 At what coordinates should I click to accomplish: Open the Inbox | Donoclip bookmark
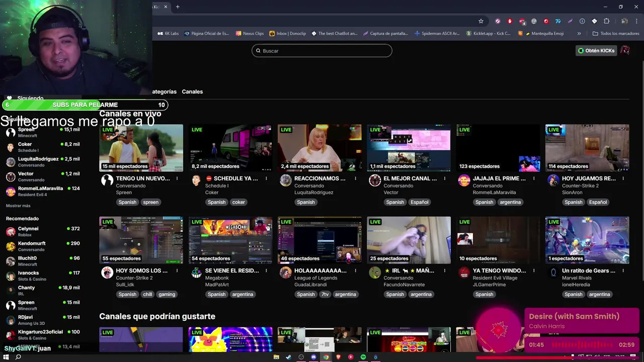tap(287, 34)
